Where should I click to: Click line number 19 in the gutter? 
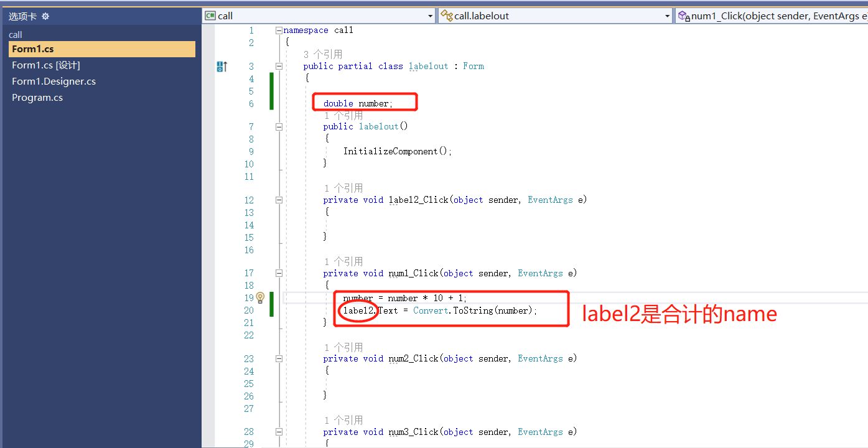click(249, 298)
